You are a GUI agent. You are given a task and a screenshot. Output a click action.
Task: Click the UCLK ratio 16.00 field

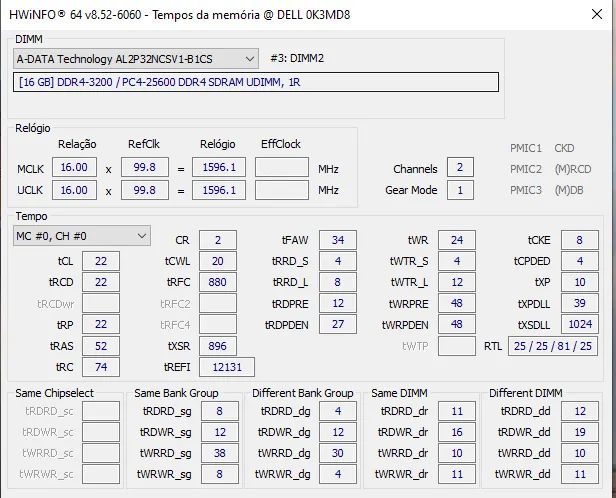point(74,190)
